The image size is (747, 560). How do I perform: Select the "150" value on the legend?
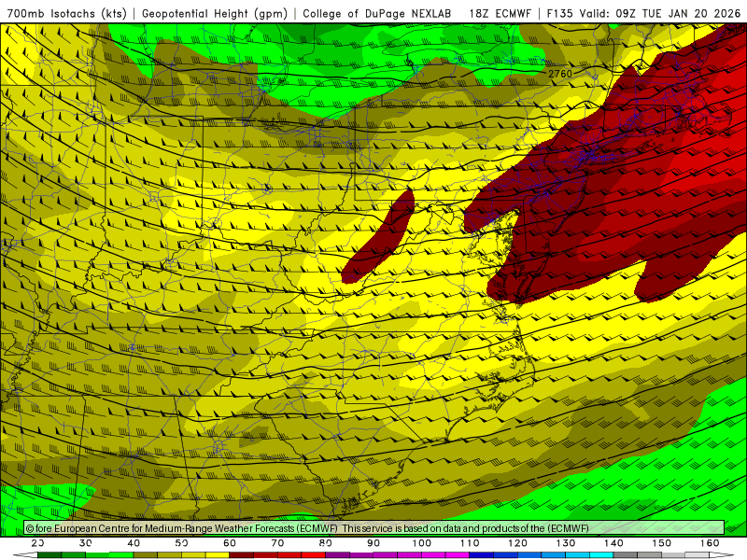(x=661, y=543)
